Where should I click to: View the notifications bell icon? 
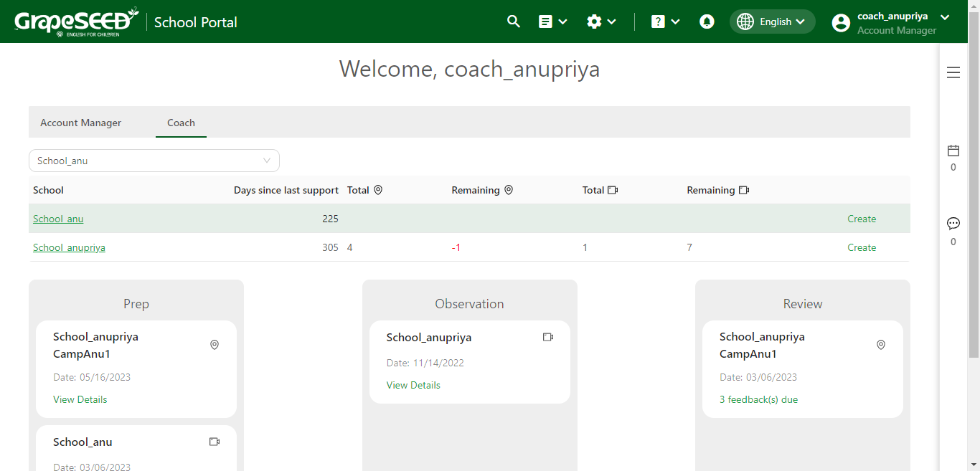coord(707,22)
